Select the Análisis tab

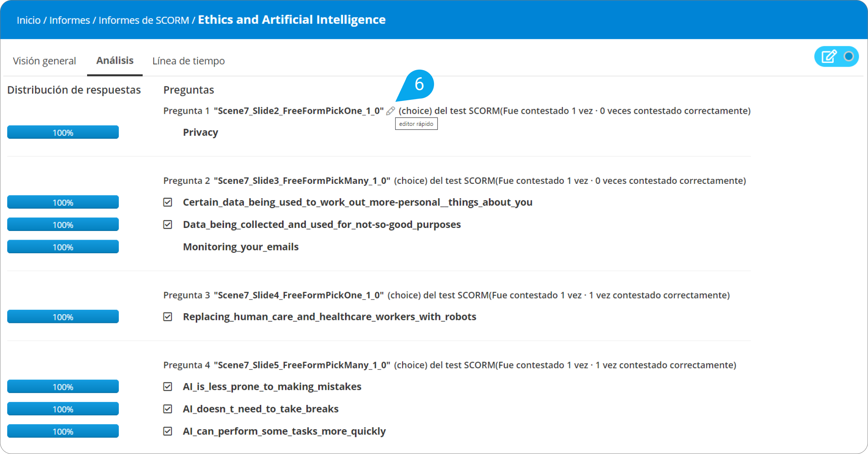pyautogui.click(x=115, y=60)
